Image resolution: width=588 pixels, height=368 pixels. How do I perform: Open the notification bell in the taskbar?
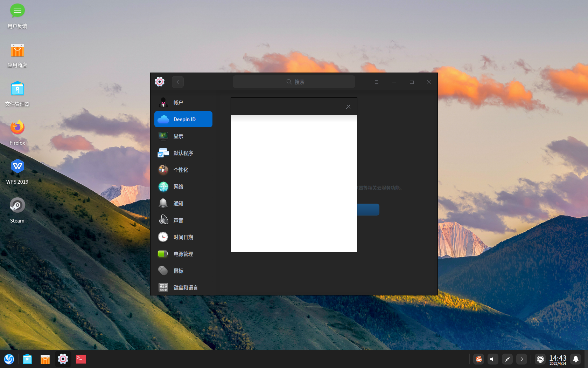coord(576,359)
